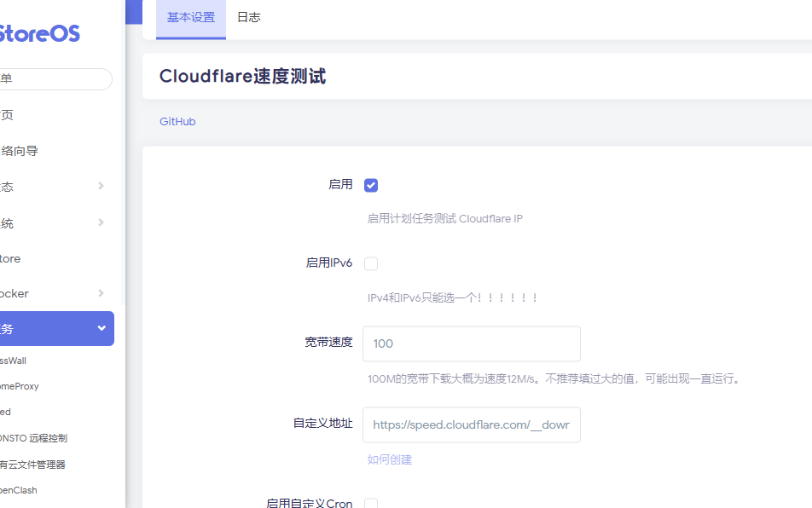Click the Cloudflare速度测试 page heading
This screenshot has height=508, width=812.
click(x=242, y=77)
